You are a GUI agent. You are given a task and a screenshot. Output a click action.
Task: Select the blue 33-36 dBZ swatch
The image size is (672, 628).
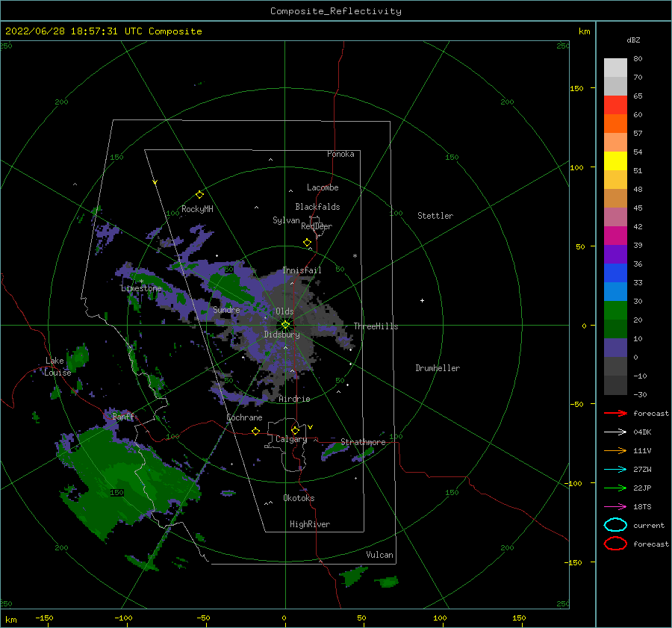click(x=615, y=273)
